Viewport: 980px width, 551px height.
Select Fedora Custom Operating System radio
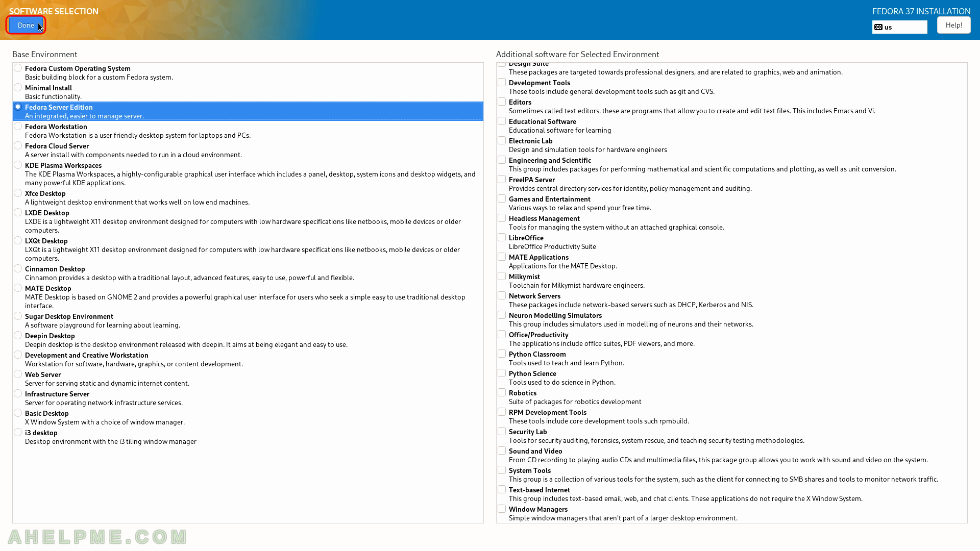point(18,68)
